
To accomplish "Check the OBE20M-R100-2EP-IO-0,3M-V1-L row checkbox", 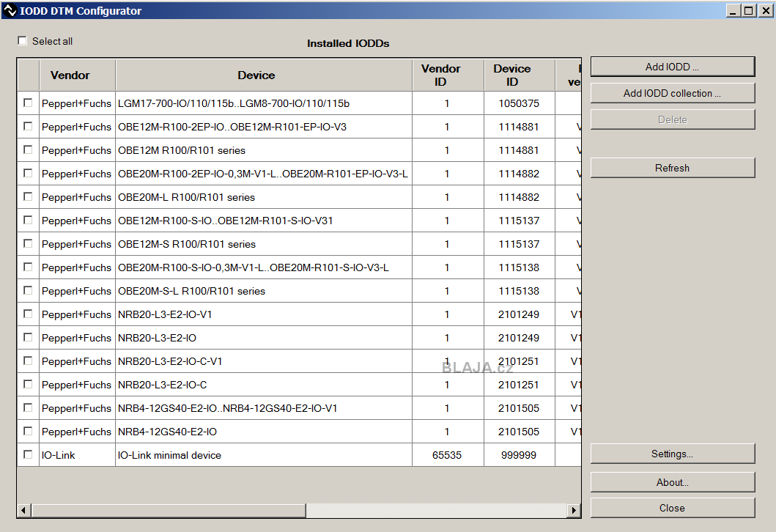I will click(x=28, y=173).
